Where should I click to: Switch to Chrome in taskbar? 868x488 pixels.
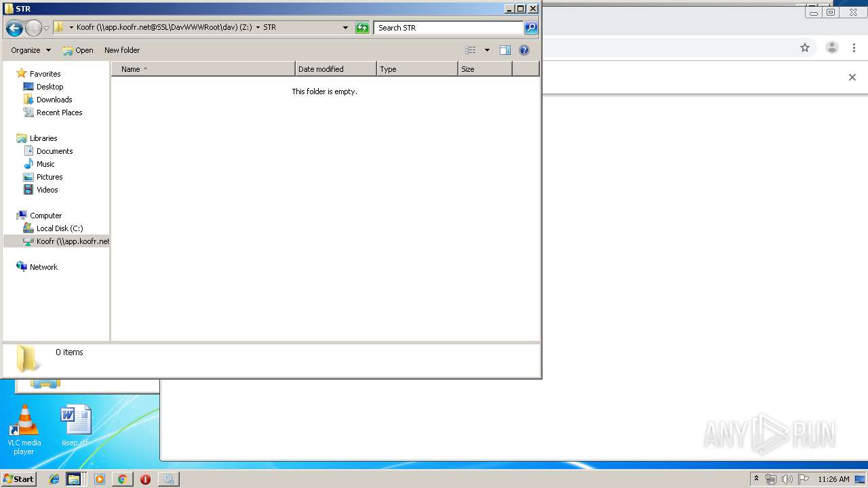click(x=122, y=479)
